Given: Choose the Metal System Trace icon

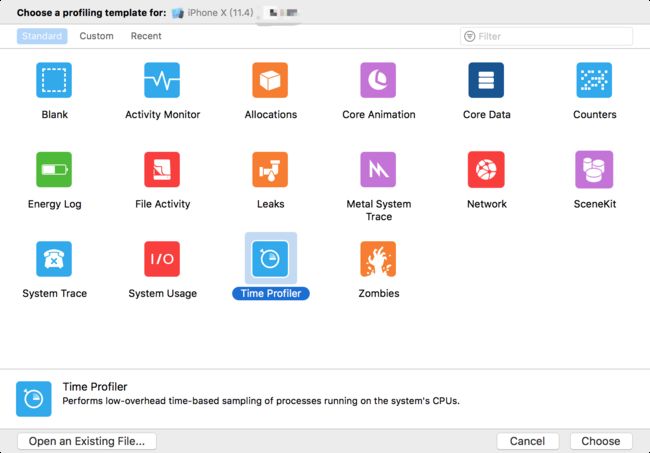Looking at the screenshot, I should (378, 170).
